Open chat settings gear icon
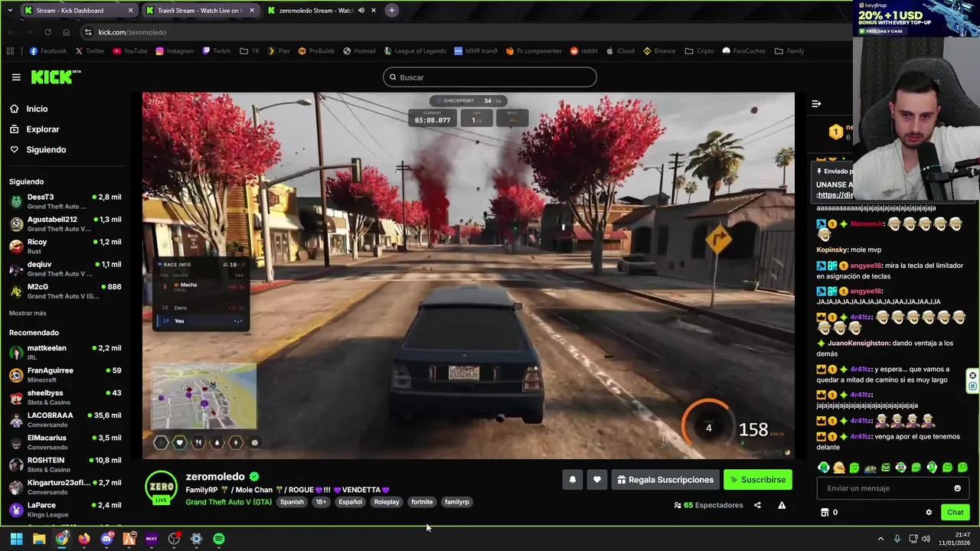This screenshot has height=551, width=980. coord(929,513)
